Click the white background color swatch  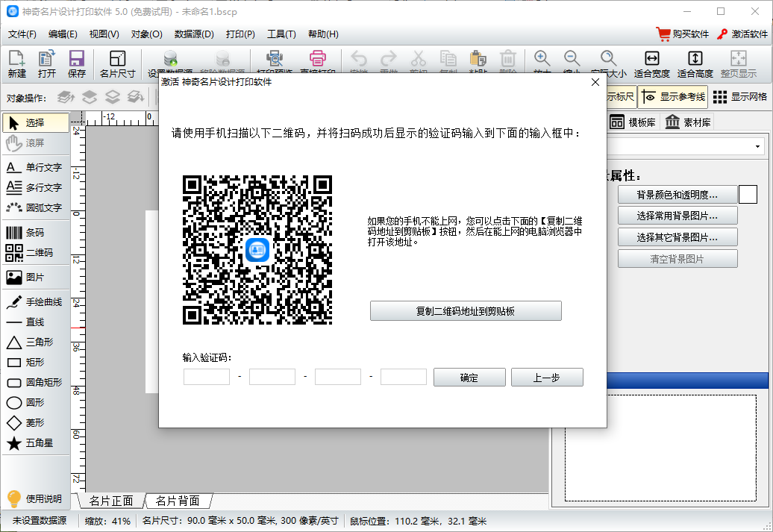[748, 195]
